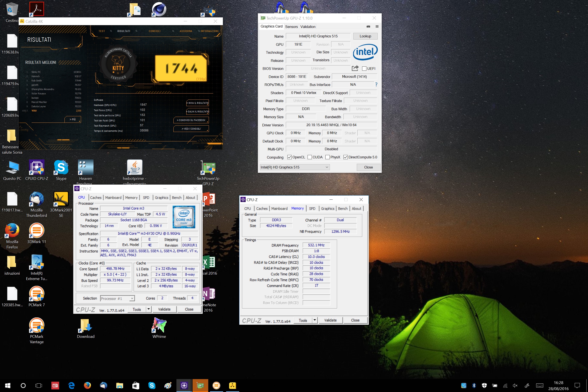Toggle UEFI checkbox in GPU-Z

coord(364,69)
